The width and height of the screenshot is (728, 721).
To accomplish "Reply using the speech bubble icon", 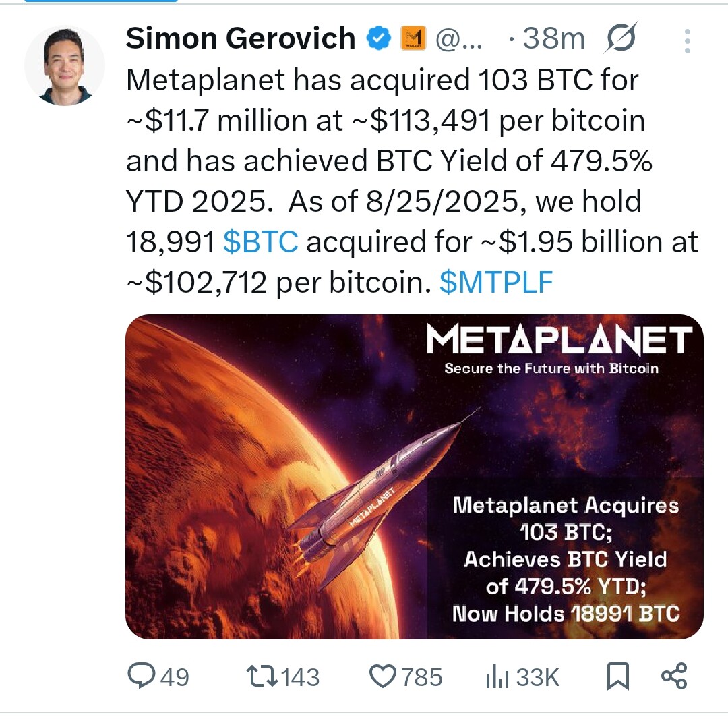I will tap(141, 676).
